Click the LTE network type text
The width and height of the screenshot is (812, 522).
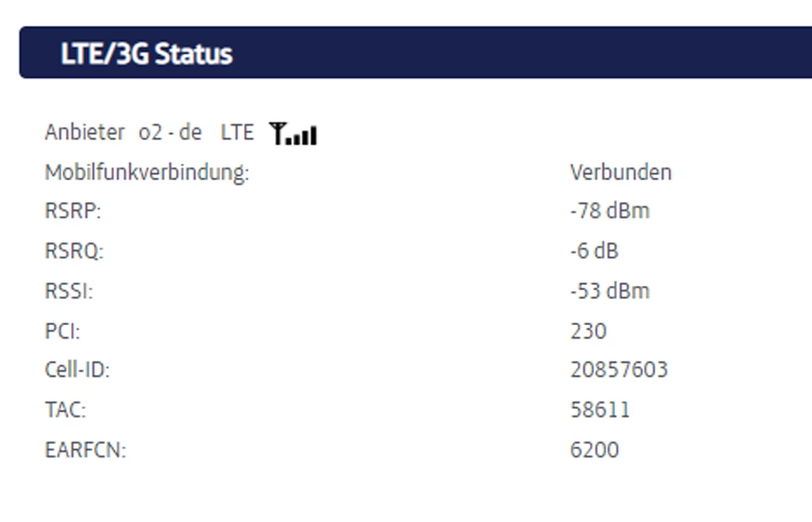coord(237,132)
